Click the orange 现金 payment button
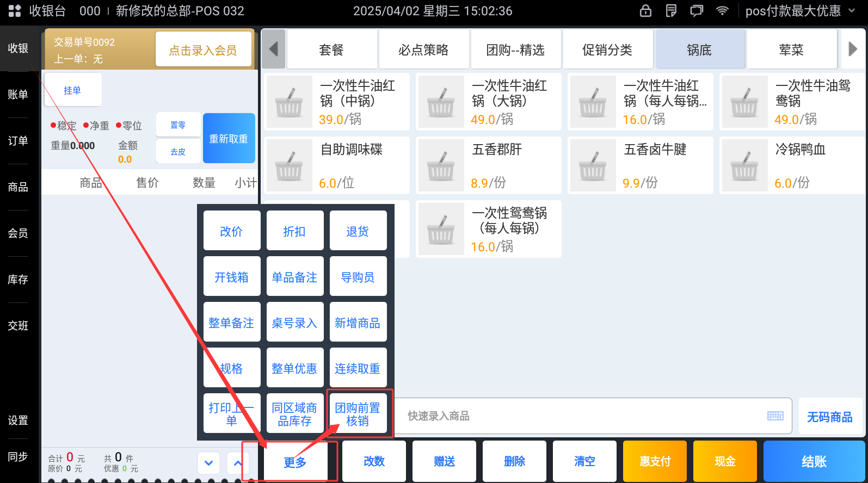This screenshot has height=483, width=868. tap(724, 461)
